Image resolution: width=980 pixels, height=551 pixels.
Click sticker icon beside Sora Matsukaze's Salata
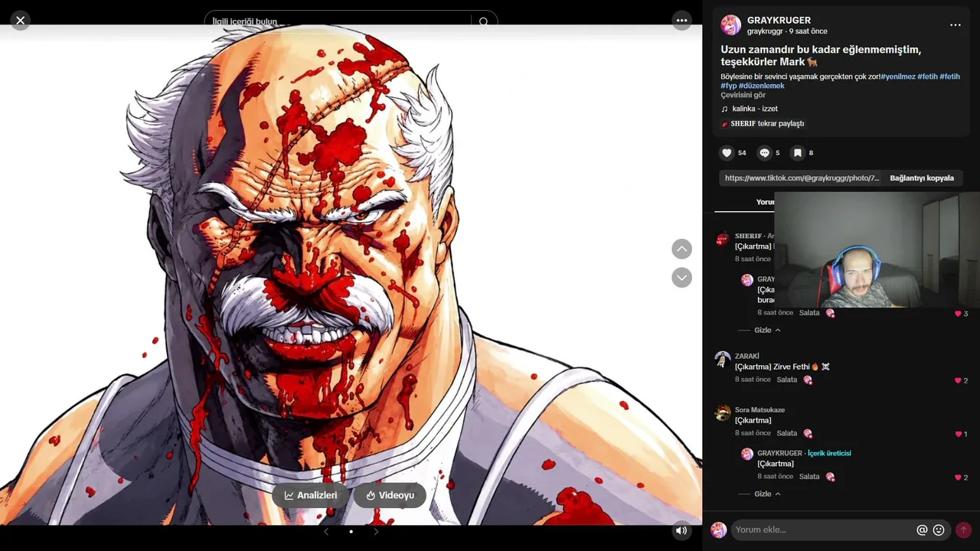click(807, 434)
